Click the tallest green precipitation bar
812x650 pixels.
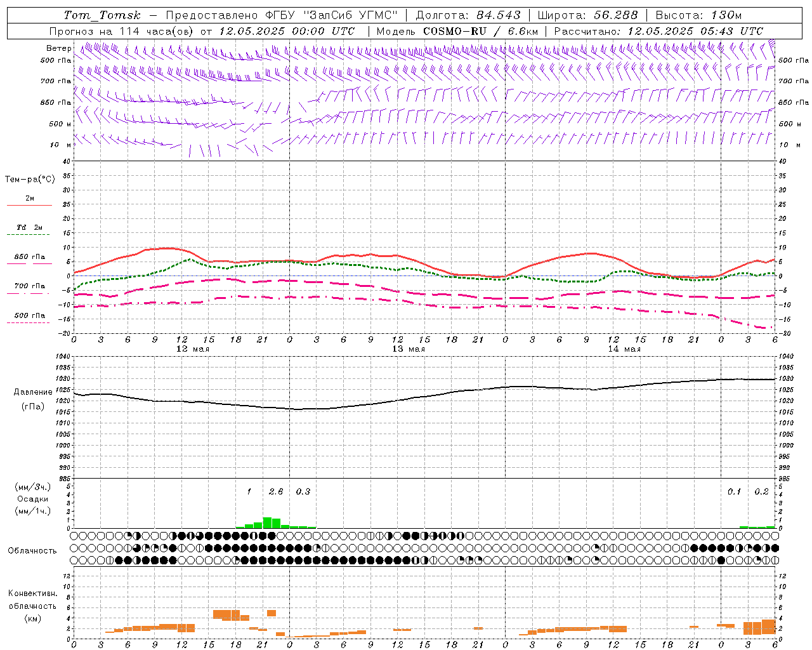point(267,522)
